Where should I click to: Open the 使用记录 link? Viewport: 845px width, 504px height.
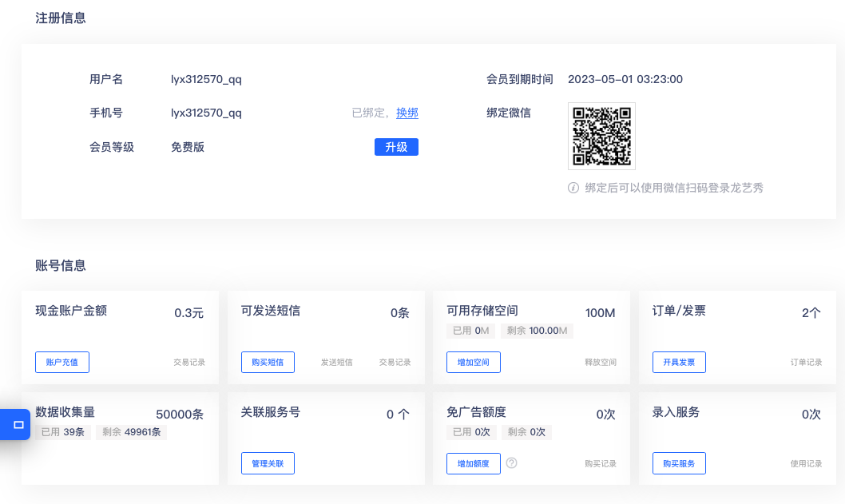pos(806,463)
